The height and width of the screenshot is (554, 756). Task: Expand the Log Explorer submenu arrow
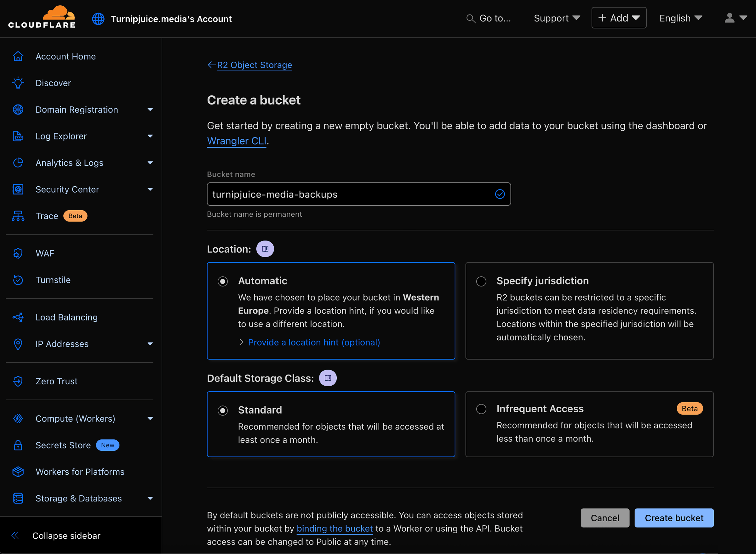coord(150,136)
